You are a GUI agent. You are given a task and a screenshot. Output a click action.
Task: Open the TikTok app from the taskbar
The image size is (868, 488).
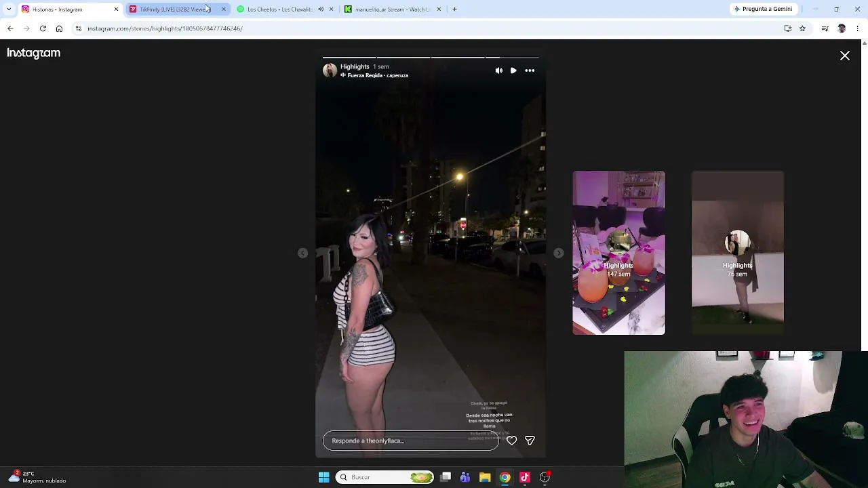point(525,477)
